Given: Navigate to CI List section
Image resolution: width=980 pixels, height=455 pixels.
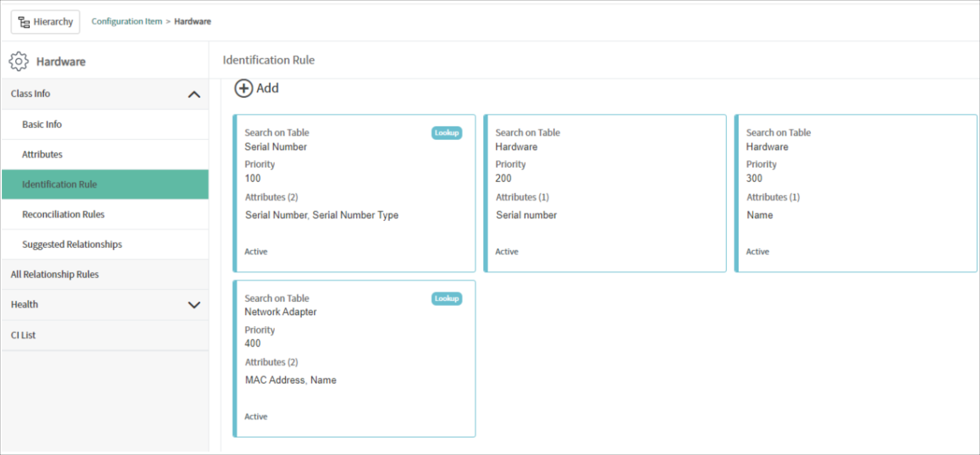Looking at the screenshot, I should tap(24, 334).
